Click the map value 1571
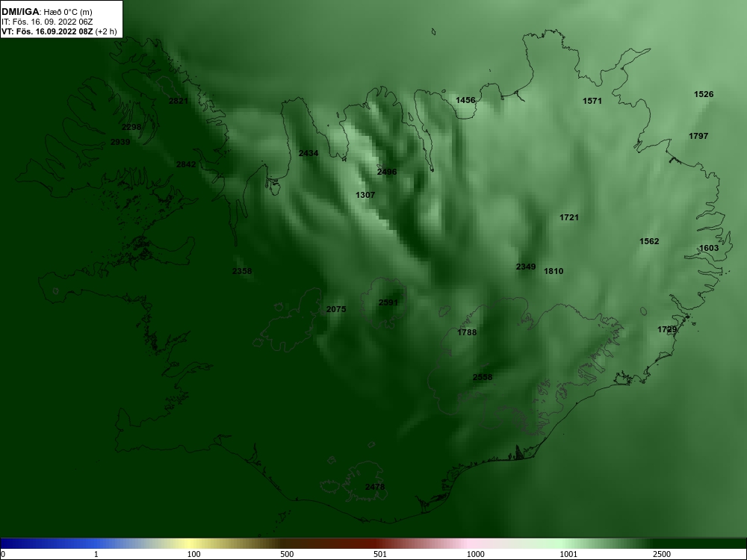 (592, 101)
